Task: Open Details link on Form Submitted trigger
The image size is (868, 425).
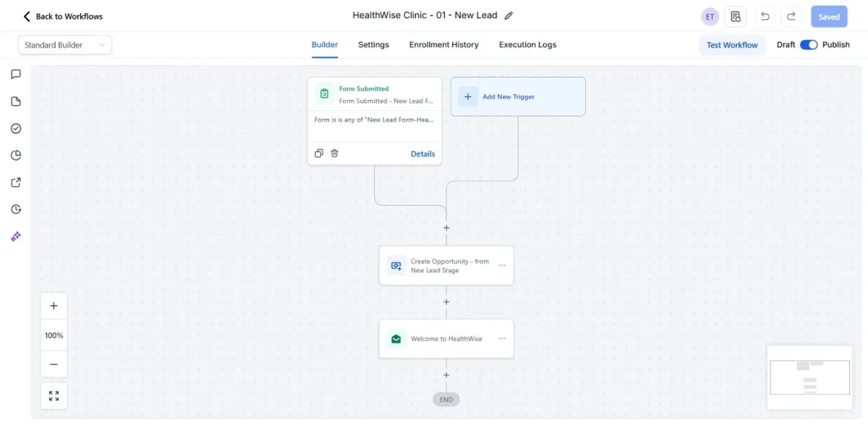Action: click(x=422, y=153)
